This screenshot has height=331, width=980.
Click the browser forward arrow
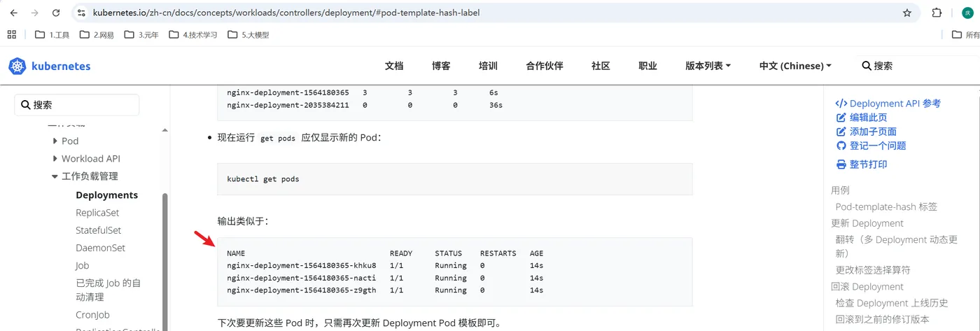pyautogui.click(x=34, y=13)
